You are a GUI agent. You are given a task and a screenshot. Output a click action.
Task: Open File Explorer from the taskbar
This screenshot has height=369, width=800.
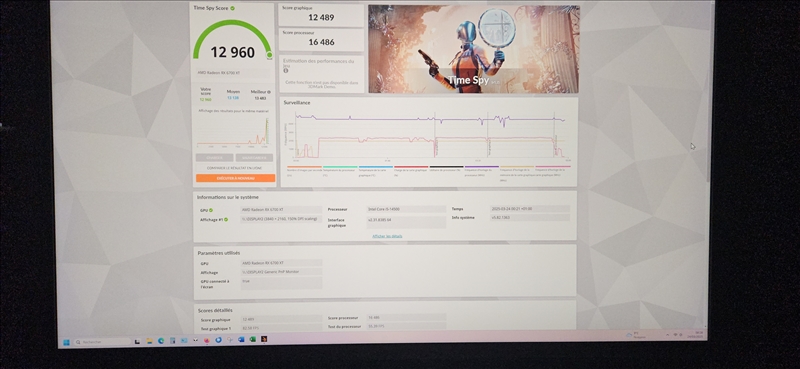click(x=150, y=340)
